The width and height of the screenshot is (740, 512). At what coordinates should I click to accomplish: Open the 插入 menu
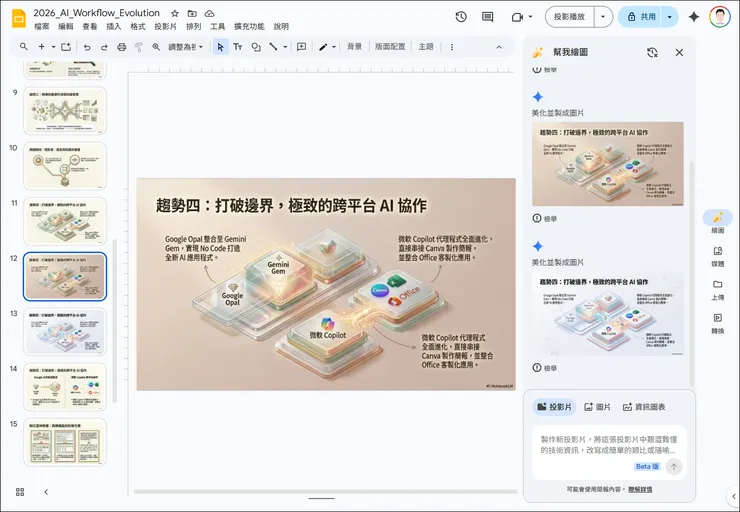[x=113, y=26]
